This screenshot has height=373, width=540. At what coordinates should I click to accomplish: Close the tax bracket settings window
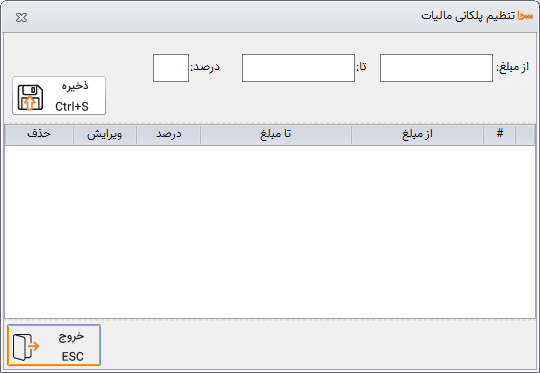(21, 18)
